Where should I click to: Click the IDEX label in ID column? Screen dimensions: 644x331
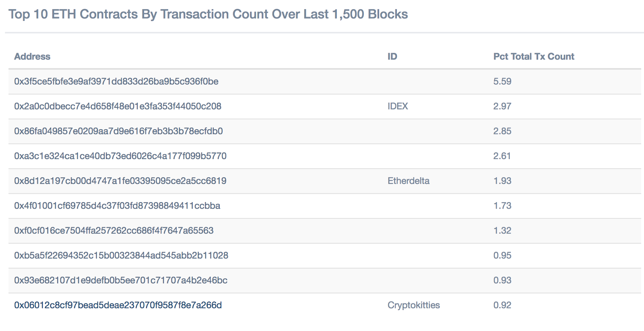[397, 106]
